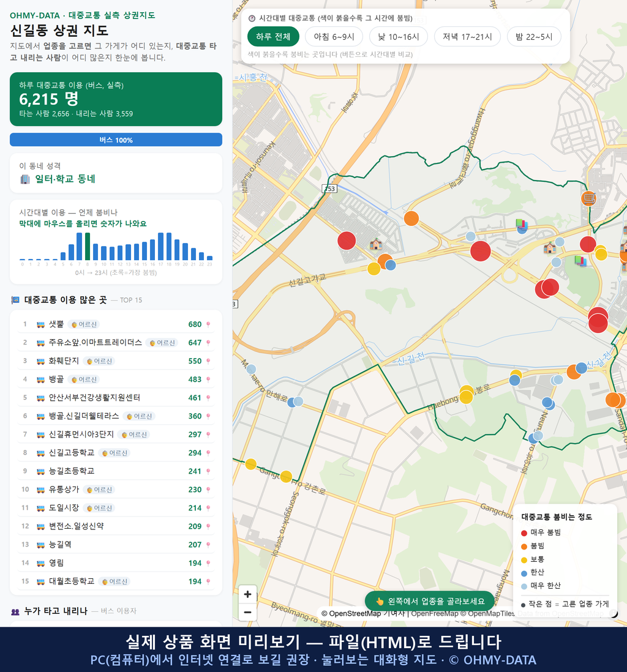
Task: Click the 대월초등학교 stop name
Action: pyautogui.click(x=72, y=581)
